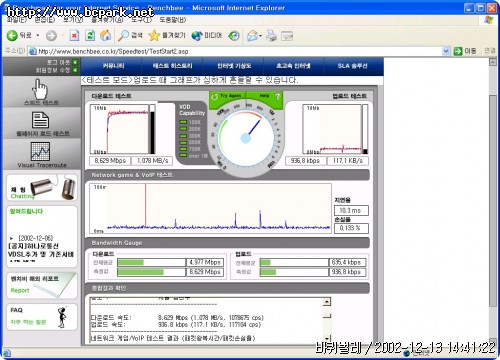Click the Mail envelope icon
The width and height of the screenshot is (500, 360).
[x=252, y=35]
